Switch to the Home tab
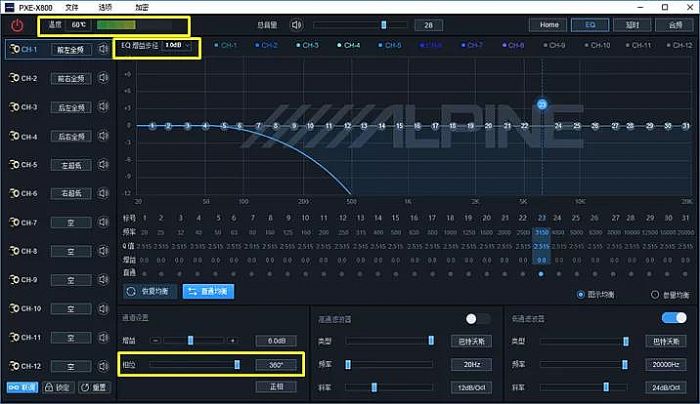 tap(549, 25)
